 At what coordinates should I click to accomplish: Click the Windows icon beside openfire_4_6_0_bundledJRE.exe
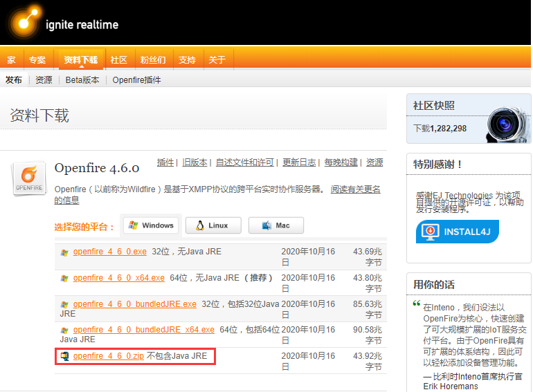[64, 305]
